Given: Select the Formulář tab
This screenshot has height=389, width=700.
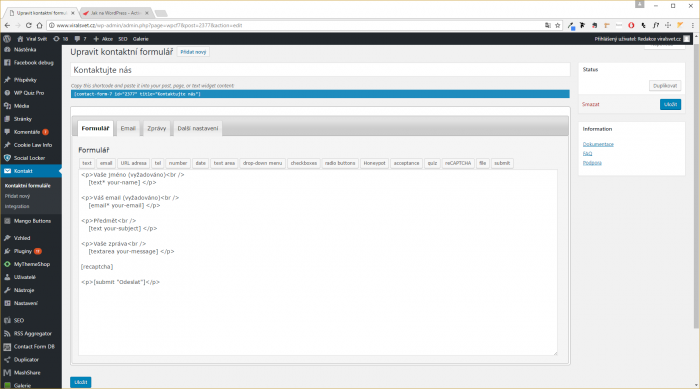Looking at the screenshot, I should click(x=95, y=128).
